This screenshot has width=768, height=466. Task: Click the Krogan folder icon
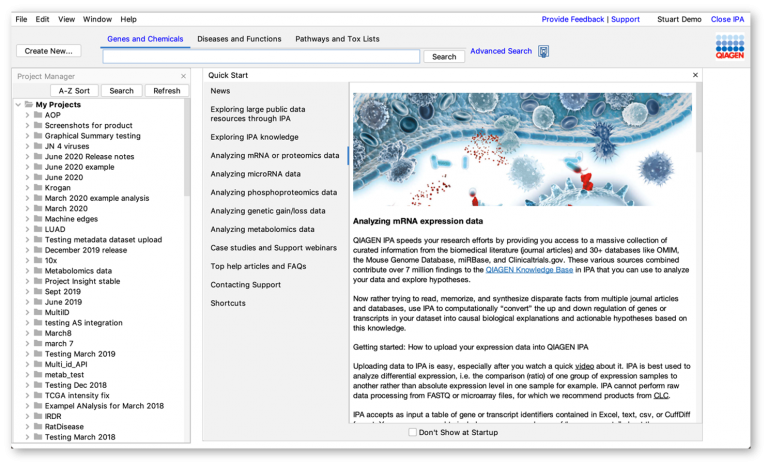click(x=38, y=187)
